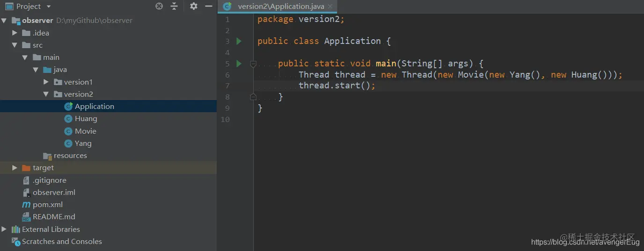Open the Project view dropdown
644x251 pixels.
[49, 7]
